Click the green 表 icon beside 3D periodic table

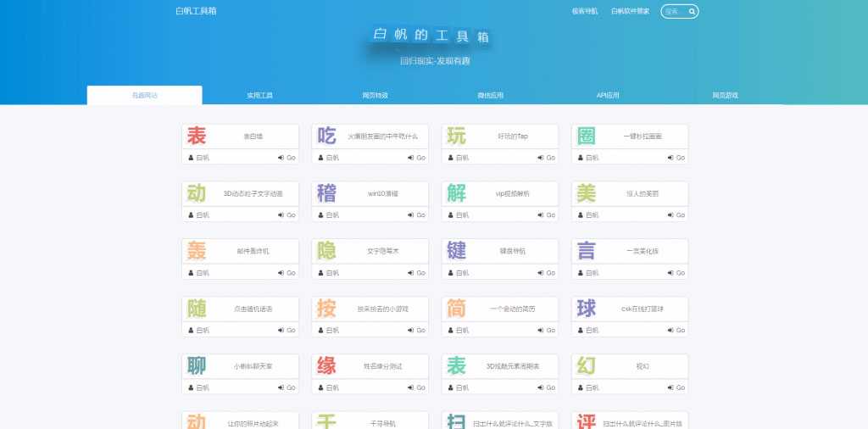click(x=456, y=366)
